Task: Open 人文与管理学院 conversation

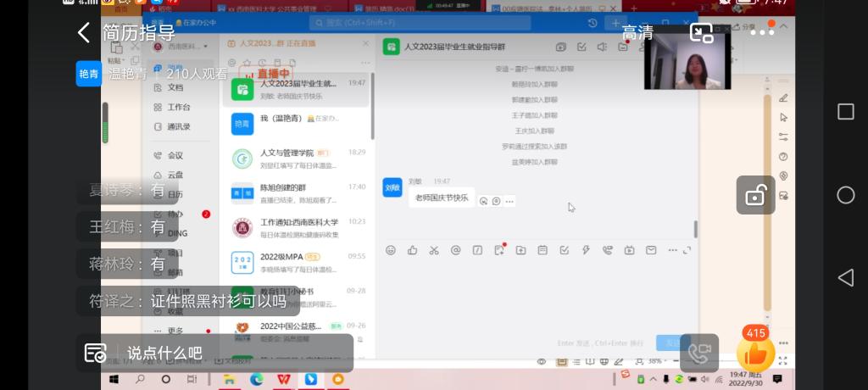Action: coord(296,159)
